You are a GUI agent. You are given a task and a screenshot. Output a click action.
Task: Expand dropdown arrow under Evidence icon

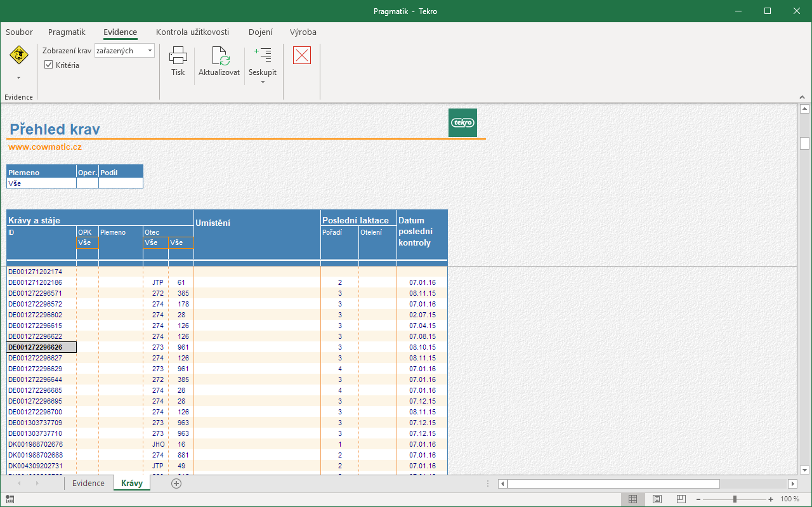coord(18,78)
